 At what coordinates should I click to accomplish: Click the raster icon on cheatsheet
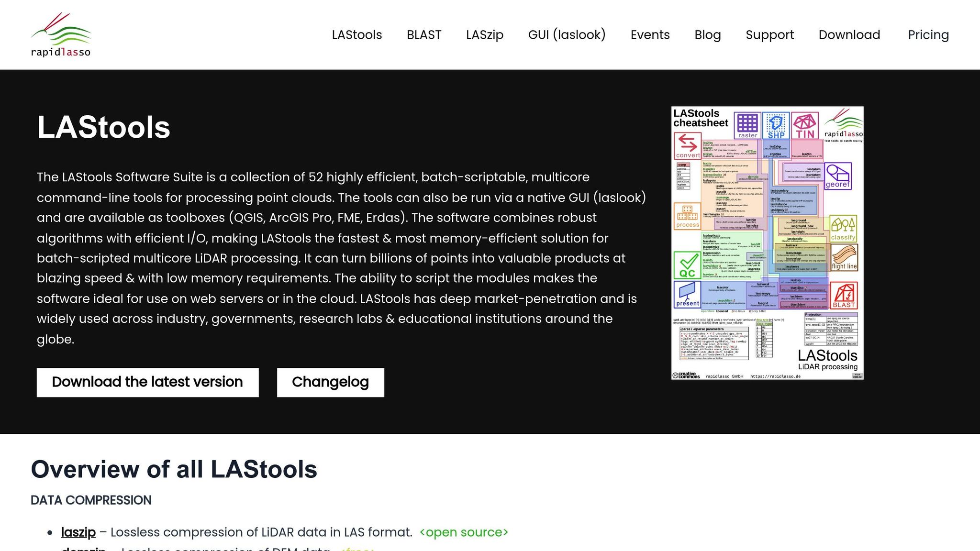747,126
